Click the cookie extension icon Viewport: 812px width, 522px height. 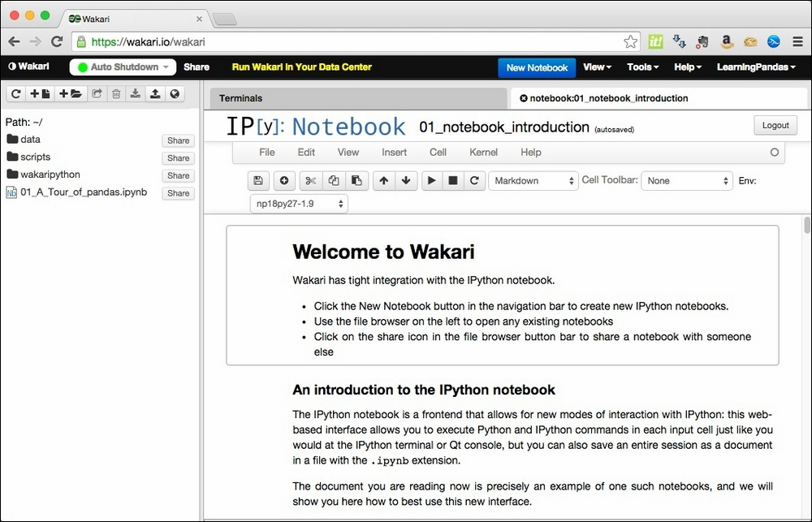(750, 42)
